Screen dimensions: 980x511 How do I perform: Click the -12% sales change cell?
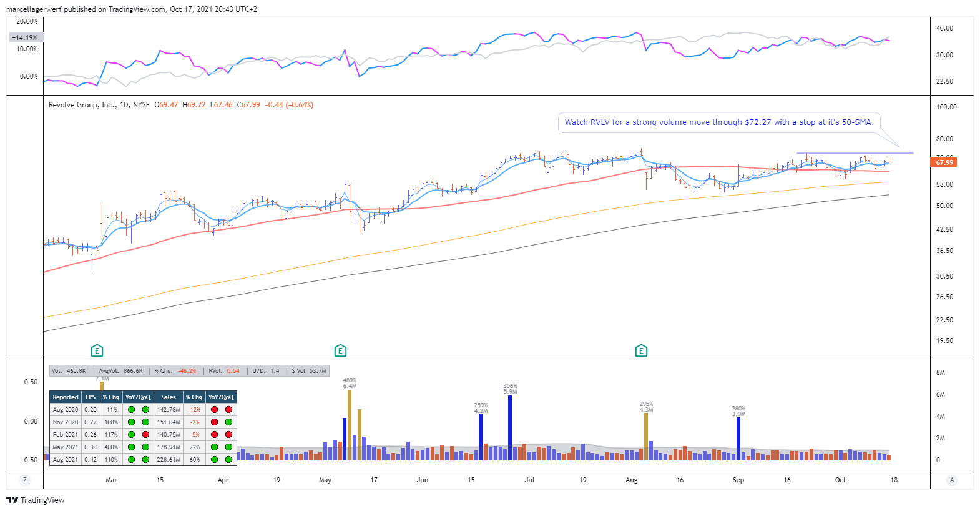[194, 410]
